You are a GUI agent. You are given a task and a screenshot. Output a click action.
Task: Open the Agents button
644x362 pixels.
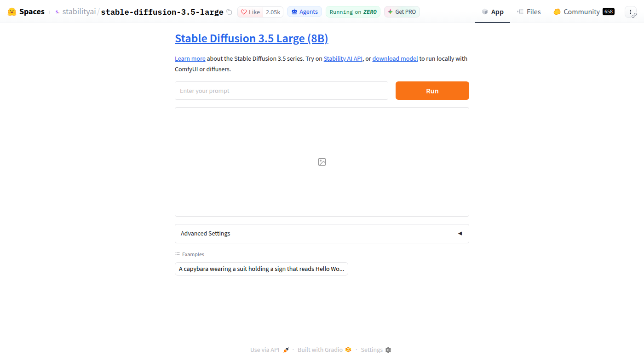pyautogui.click(x=305, y=12)
